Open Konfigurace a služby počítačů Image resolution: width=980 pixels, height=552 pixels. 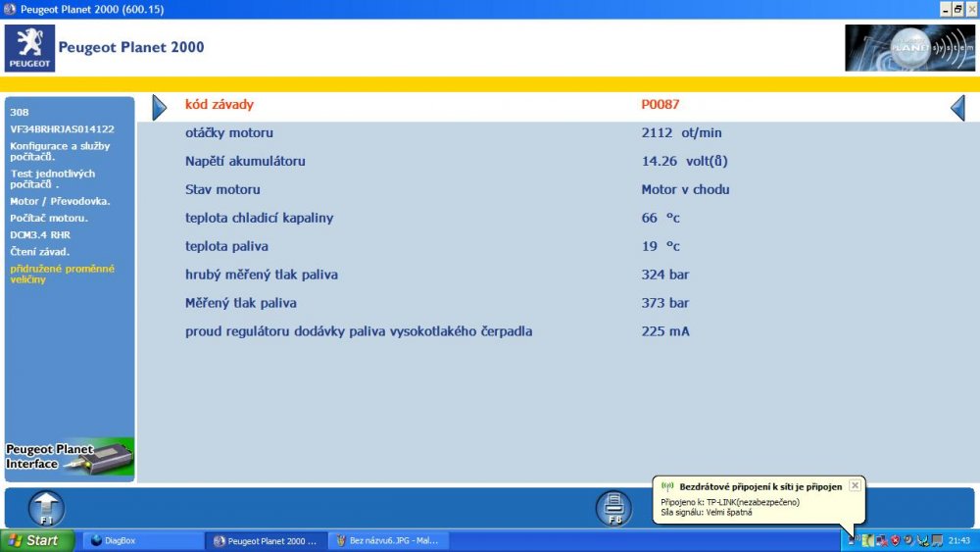click(60, 151)
